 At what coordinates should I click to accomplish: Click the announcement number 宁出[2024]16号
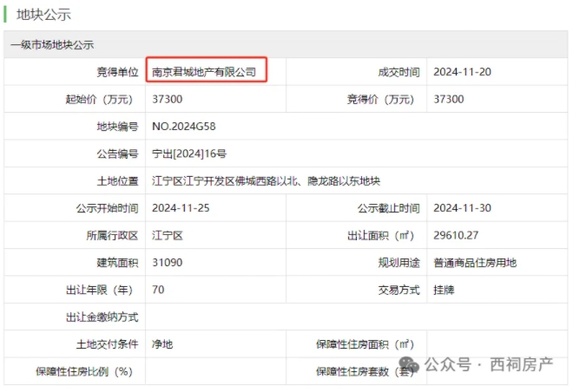pyautogui.click(x=189, y=154)
